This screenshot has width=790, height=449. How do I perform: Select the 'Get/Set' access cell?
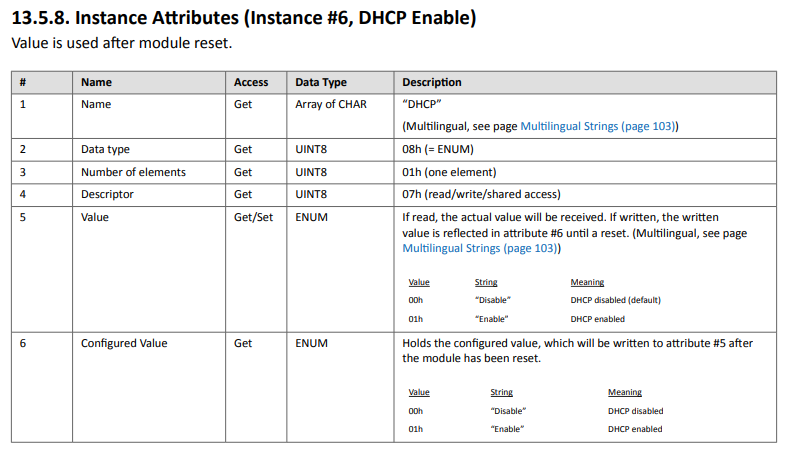(254, 216)
